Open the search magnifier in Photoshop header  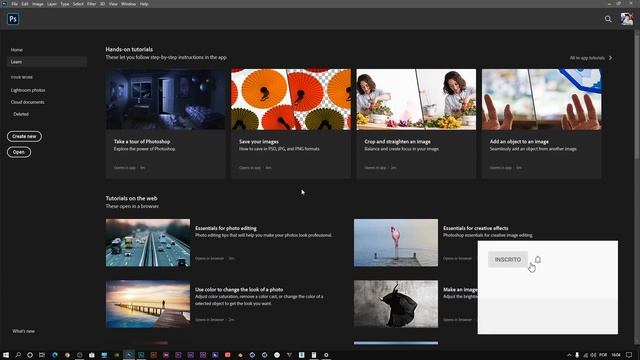(608, 19)
